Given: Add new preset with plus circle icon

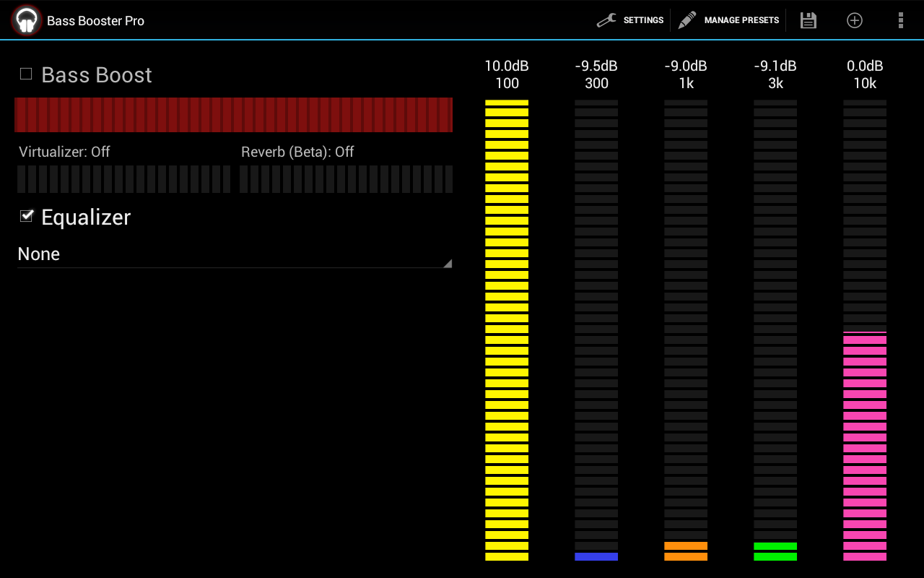Looking at the screenshot, I should click(855, 20).
